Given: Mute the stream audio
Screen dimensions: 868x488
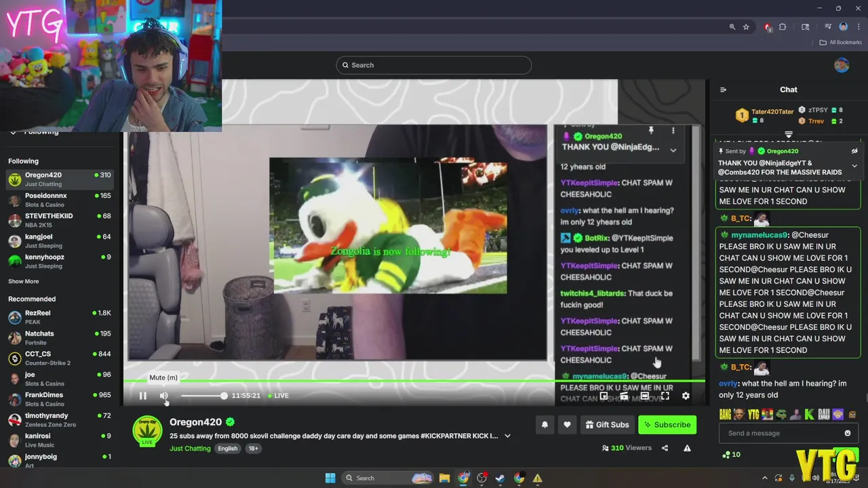Looking at the screenshot, I should (x=164, y=396).
